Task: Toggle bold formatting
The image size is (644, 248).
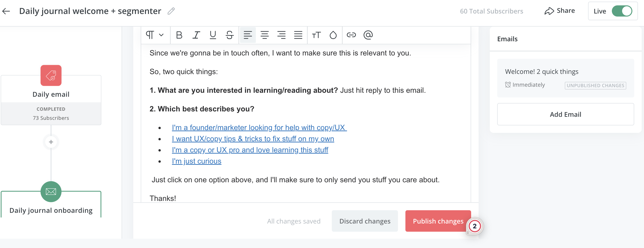Action: tap(179, 35)
